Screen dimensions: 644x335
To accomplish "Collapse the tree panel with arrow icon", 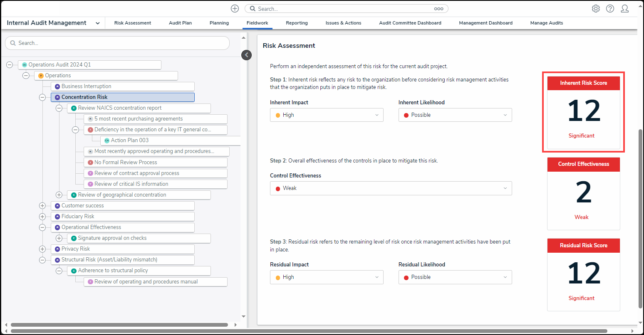I will point(246,55).
